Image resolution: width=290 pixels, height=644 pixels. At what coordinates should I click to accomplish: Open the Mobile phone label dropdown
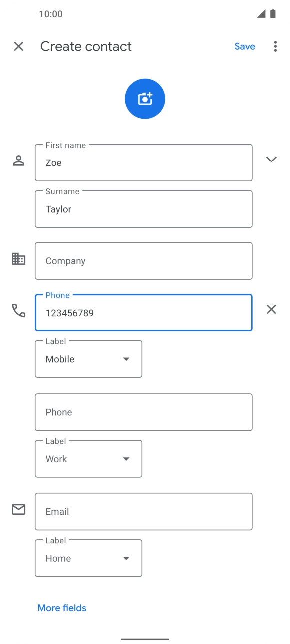(x=88, y=359)
